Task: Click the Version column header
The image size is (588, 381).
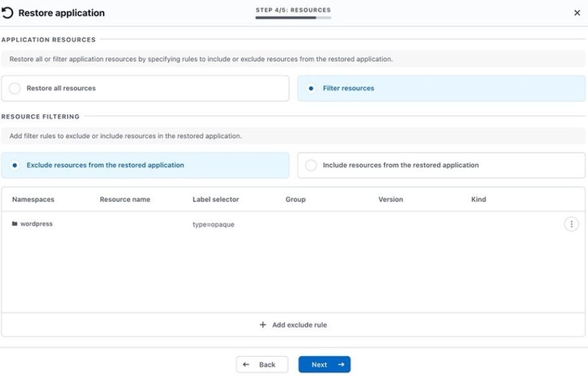Action: tap(391, 199)
